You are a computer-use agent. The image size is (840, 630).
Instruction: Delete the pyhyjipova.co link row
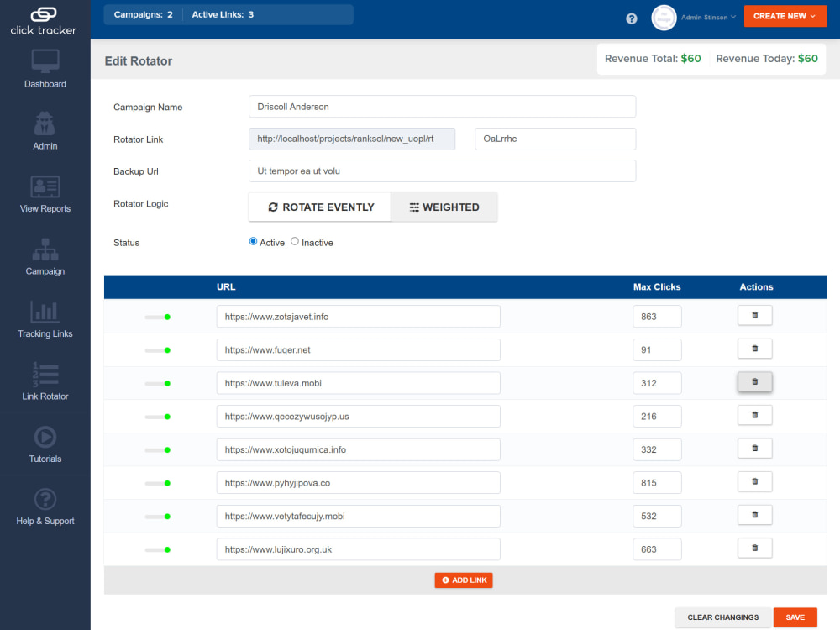coord(755,481)
